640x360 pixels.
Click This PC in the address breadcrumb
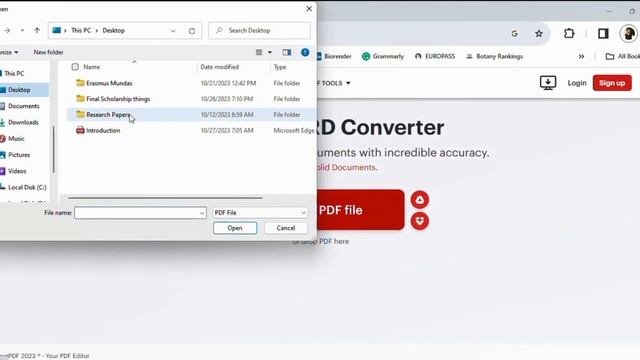point(81,31)
